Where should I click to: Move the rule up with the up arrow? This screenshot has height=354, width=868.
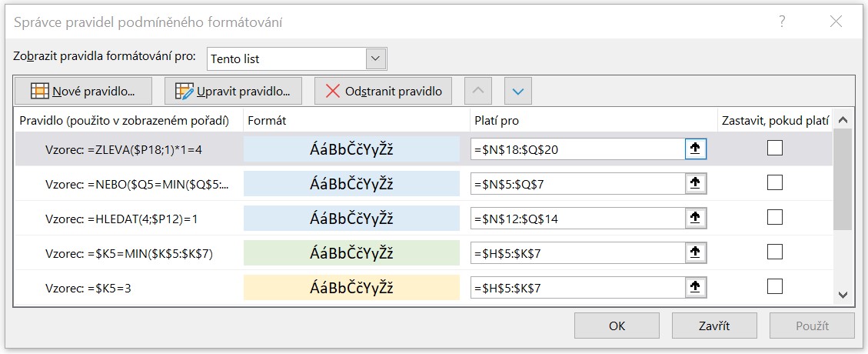coord(478,91)
